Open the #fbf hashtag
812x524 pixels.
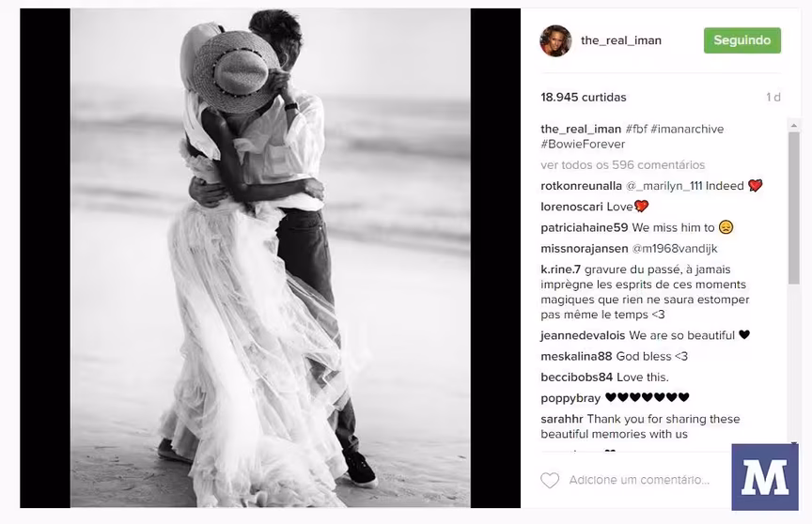point(636,129)
